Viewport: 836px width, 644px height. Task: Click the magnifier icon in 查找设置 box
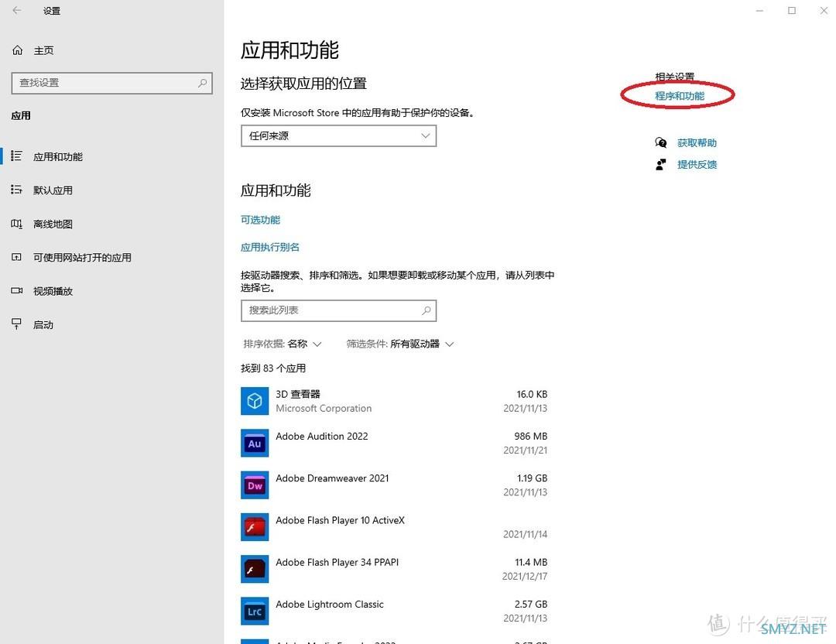203,83
